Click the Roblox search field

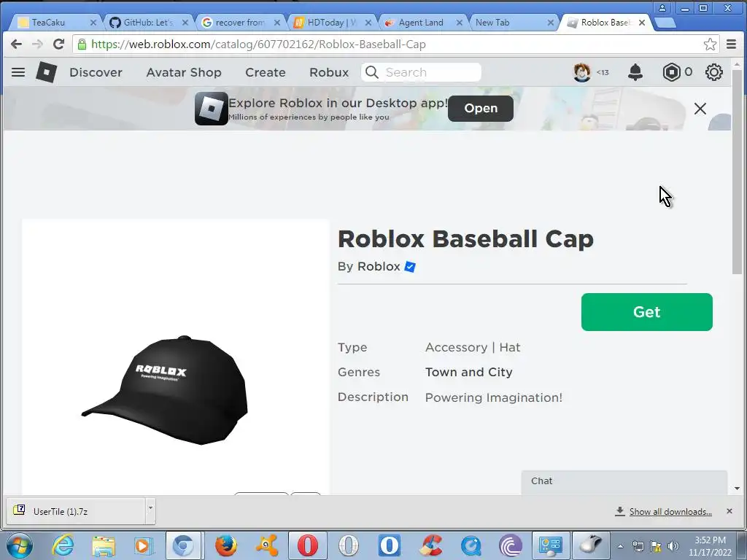421,72
